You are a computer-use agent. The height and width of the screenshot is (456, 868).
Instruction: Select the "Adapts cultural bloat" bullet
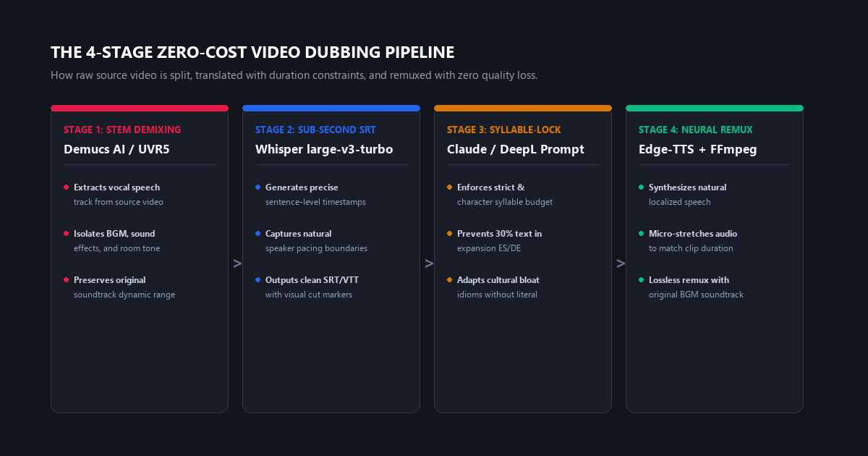point(498,280)
